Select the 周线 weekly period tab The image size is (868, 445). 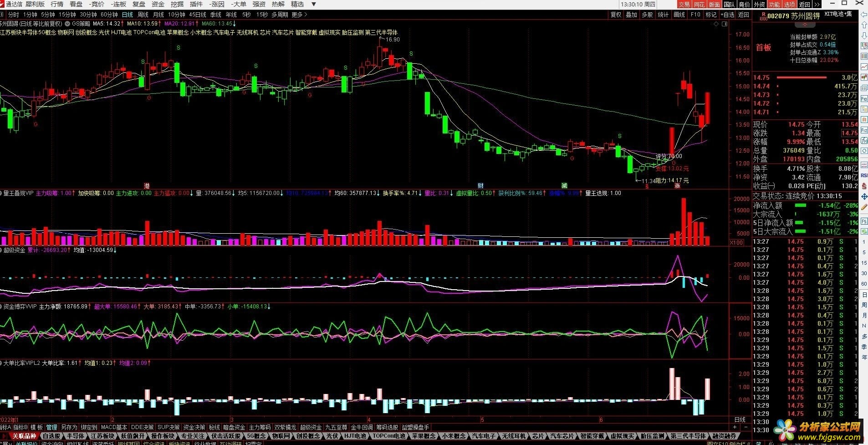click(x=143, y=15)
